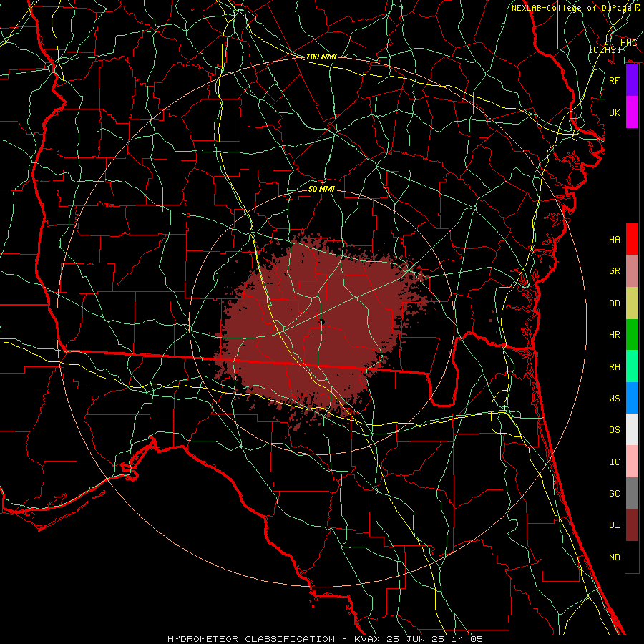Click the DS legend label
This screenshot has height=644, width=644.
(x=614, y=430)
